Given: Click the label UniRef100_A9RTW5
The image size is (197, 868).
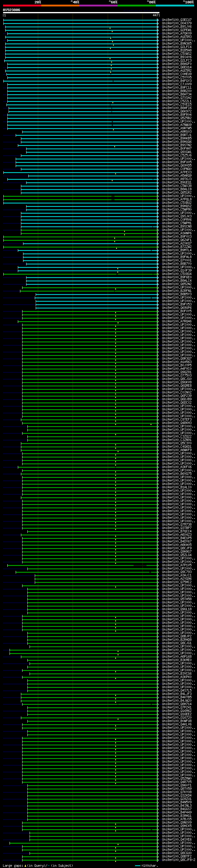Looking at the screenshot, I should (176, 128).
